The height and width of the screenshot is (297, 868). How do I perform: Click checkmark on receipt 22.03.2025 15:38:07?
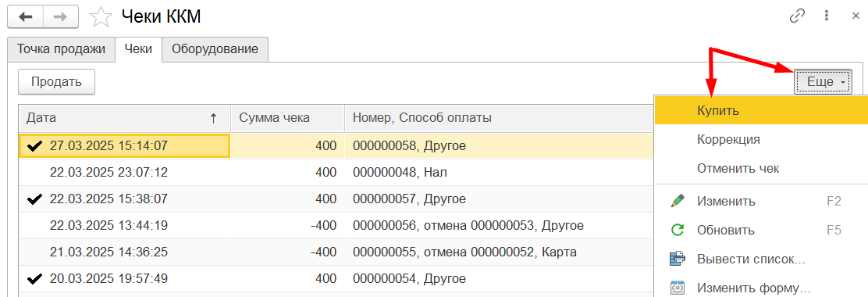pyautogui.click(x=34, y=199)
